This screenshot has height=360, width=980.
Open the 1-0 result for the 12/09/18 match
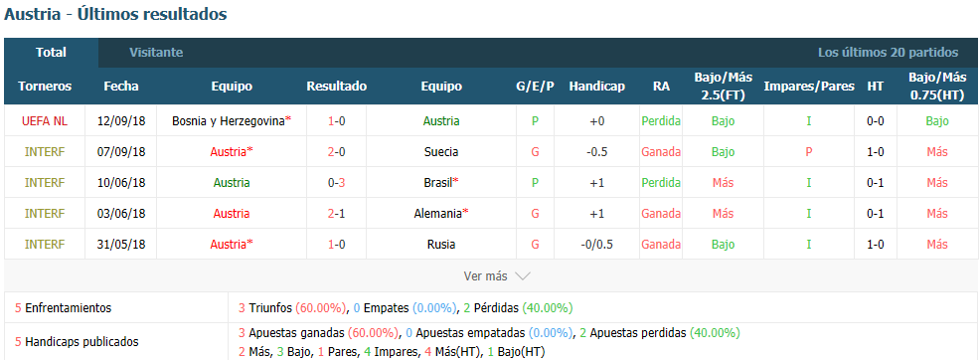pos(336,121)
